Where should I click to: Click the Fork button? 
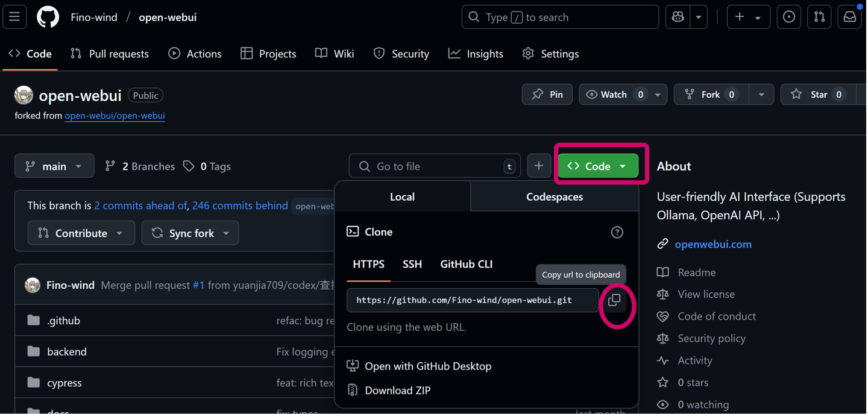click(712, 95)
